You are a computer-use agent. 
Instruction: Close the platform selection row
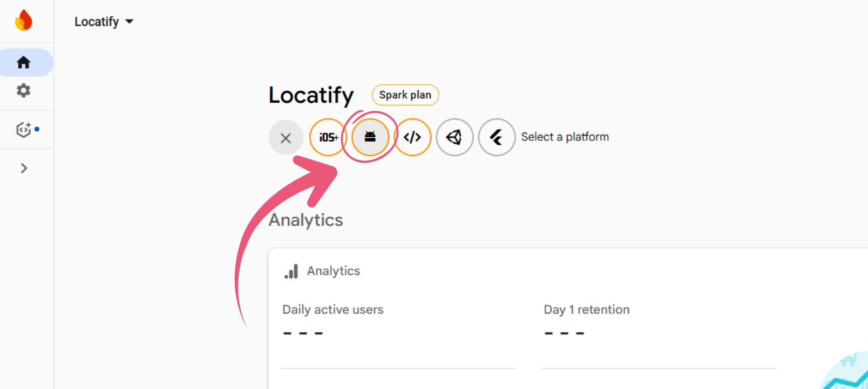(x=286, y=138)
